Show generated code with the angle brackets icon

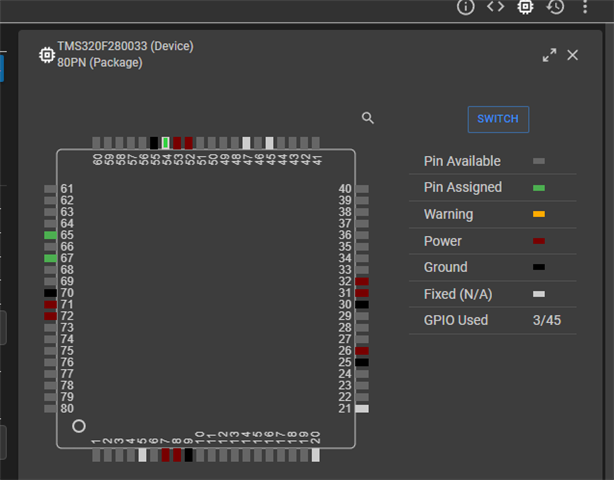pyautogui.click(x=495, y=7)
